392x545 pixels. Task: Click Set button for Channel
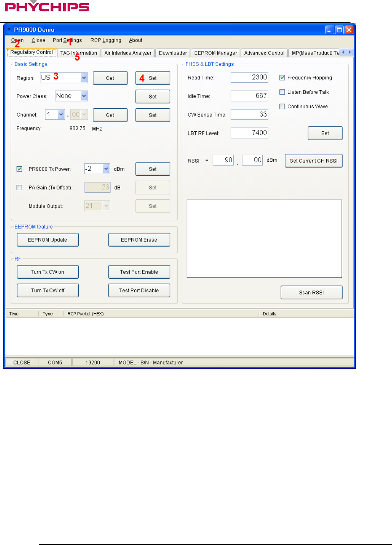coord(153,115)
